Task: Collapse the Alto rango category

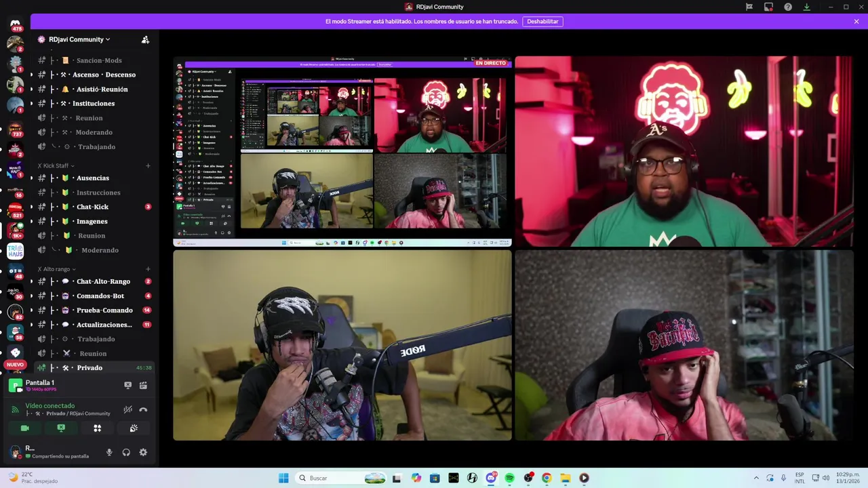Action: coord(57,269)
